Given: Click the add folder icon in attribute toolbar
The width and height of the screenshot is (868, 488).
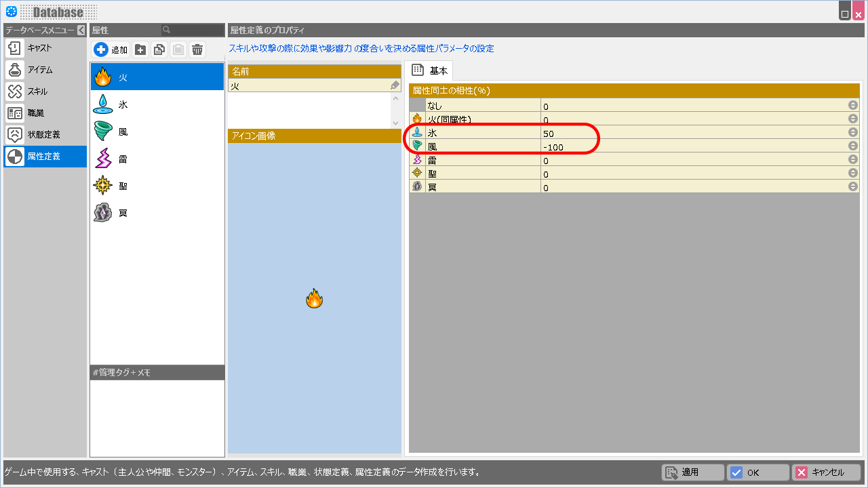Looking at the screenshot, I should (140, 49).
